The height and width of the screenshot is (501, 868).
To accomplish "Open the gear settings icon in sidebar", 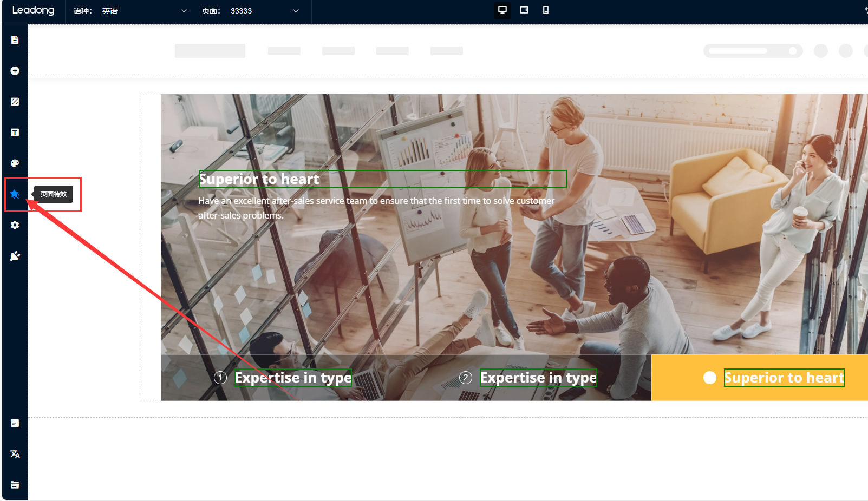I will pos(15,225).
